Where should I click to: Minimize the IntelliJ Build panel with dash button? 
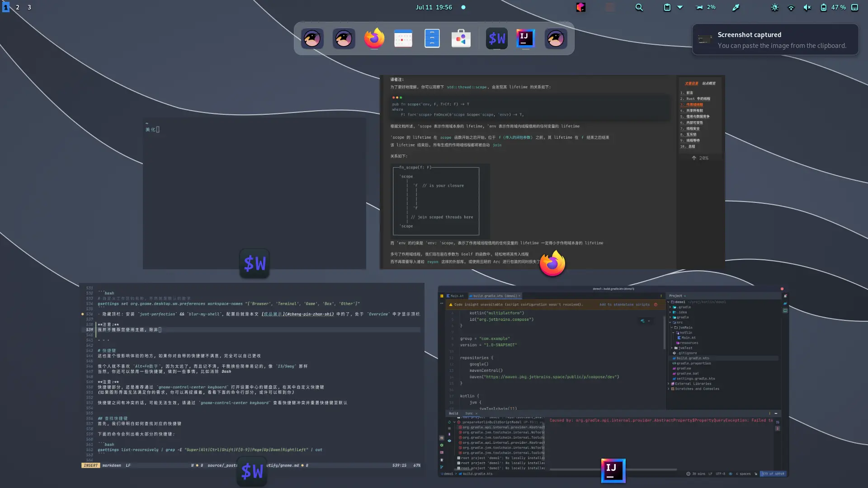pos(776,413)
